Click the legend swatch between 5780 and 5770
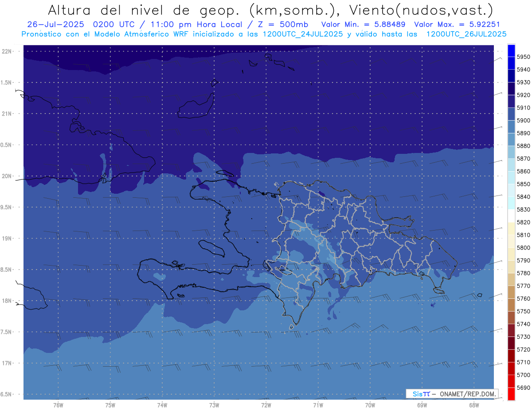The image size is (532, 411). click(511, 279)
